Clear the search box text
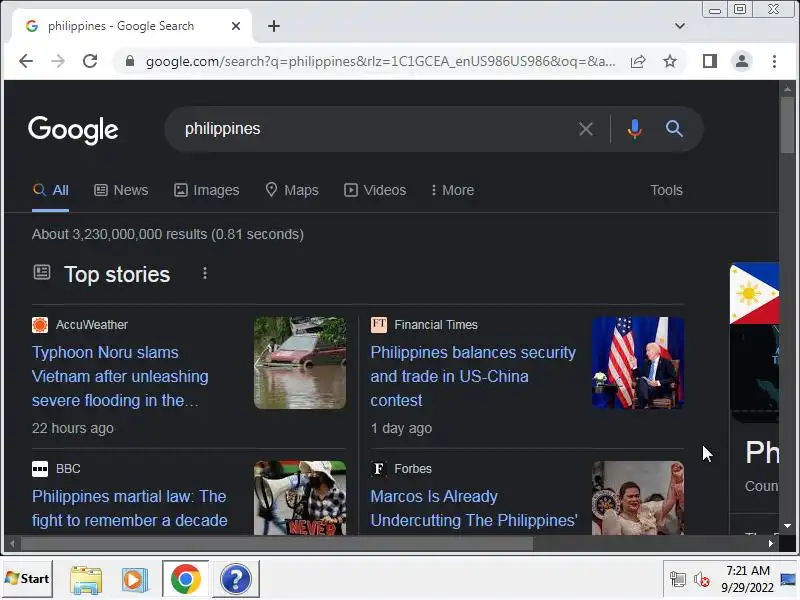The height and width of the screenshot is (600, 800). (586, 129)
